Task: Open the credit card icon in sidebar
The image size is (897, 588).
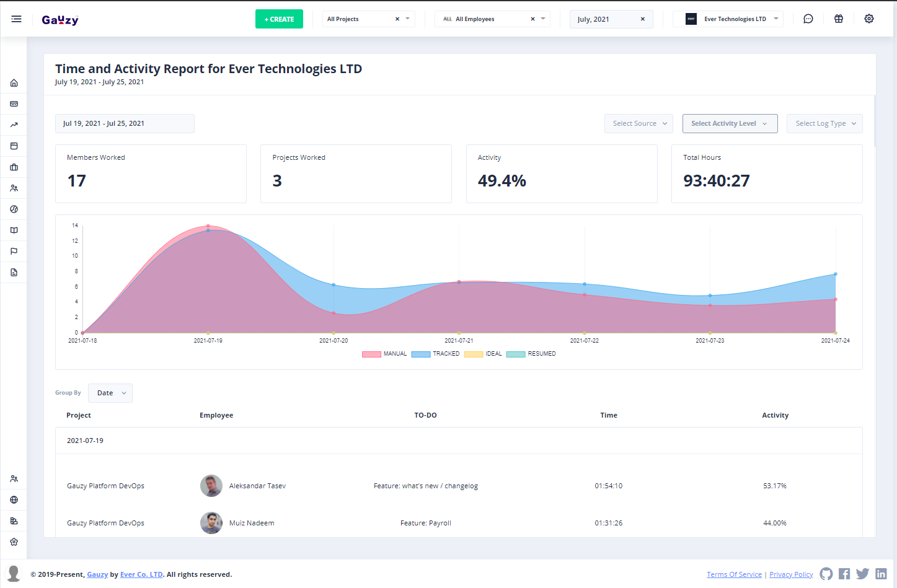Action: (14, 104)
